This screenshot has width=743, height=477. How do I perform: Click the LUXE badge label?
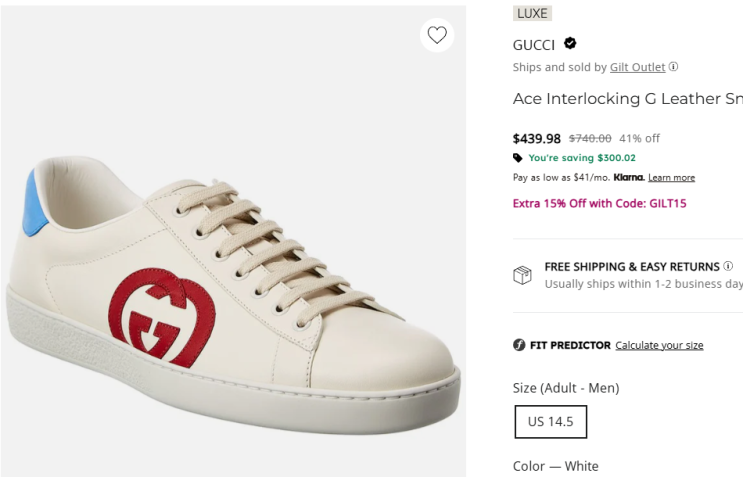click(532, 13)
